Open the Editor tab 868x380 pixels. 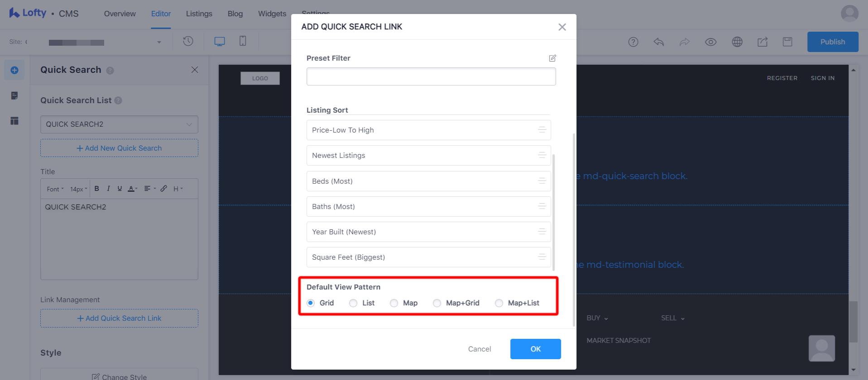click(161, 14)
